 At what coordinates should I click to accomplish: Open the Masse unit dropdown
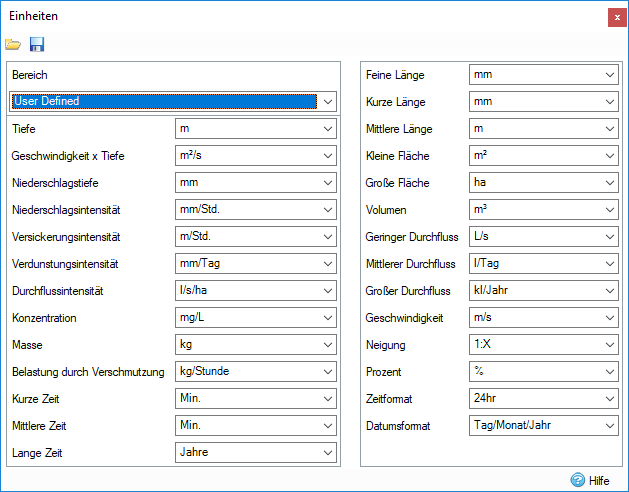(327, 345)
